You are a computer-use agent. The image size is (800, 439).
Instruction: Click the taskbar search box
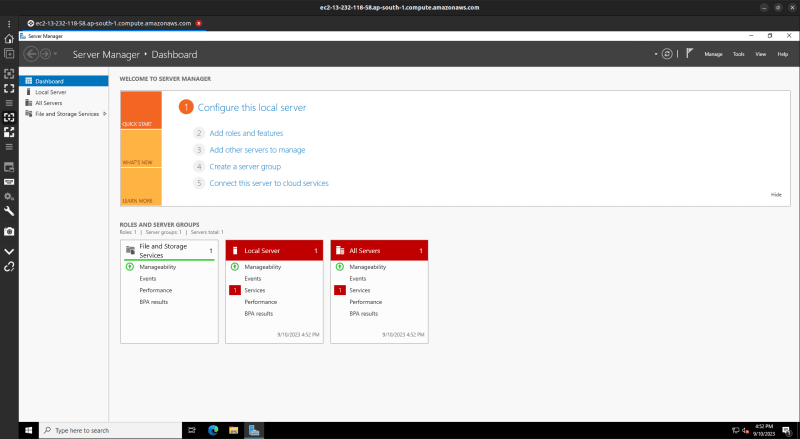110,430
